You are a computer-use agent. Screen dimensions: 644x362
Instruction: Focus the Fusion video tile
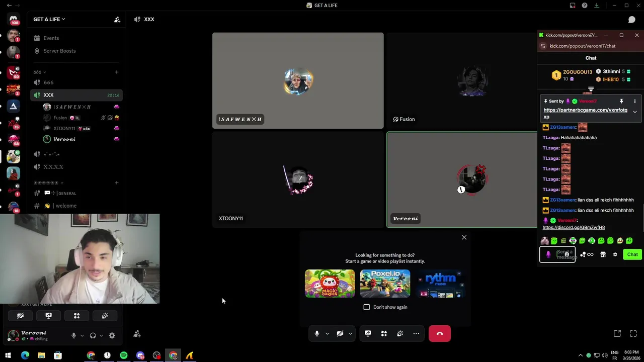pyautogui.click(x=462, y=80)
